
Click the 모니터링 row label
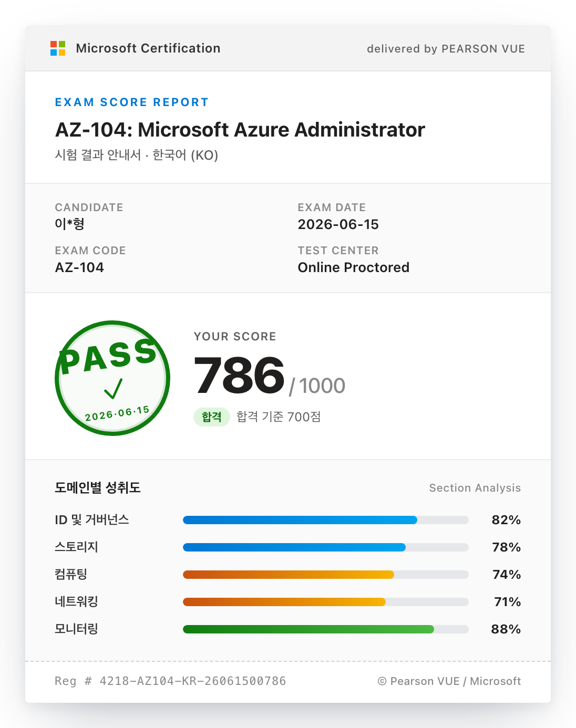click(77, 629)
